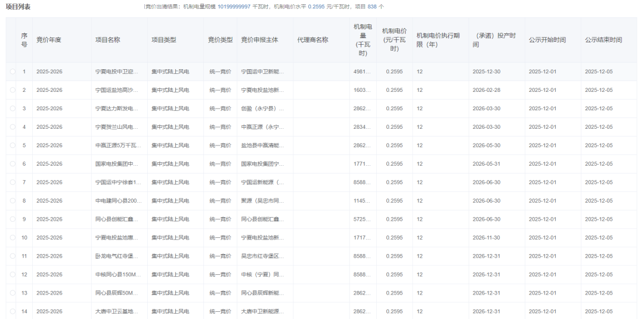Select the radio button for row 4
Screen dimensions: 644x319
13,127
